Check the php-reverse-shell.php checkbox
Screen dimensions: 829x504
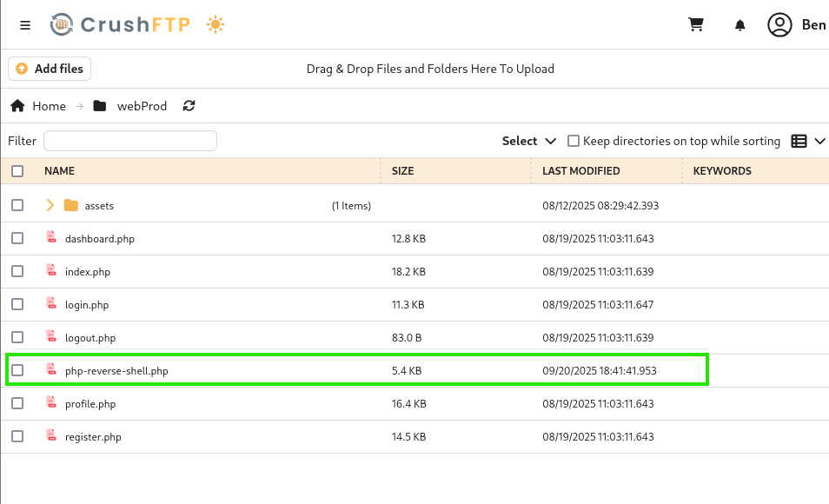tap(17, 370)
